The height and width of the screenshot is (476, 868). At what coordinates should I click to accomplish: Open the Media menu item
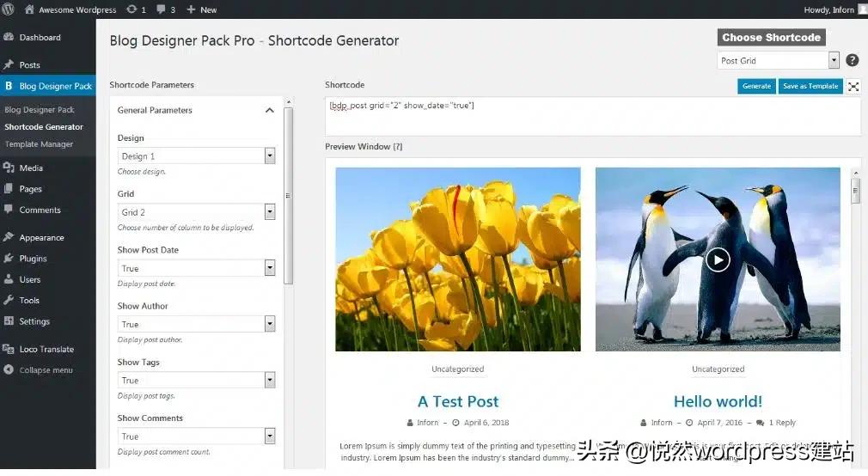tap(31, 168)
